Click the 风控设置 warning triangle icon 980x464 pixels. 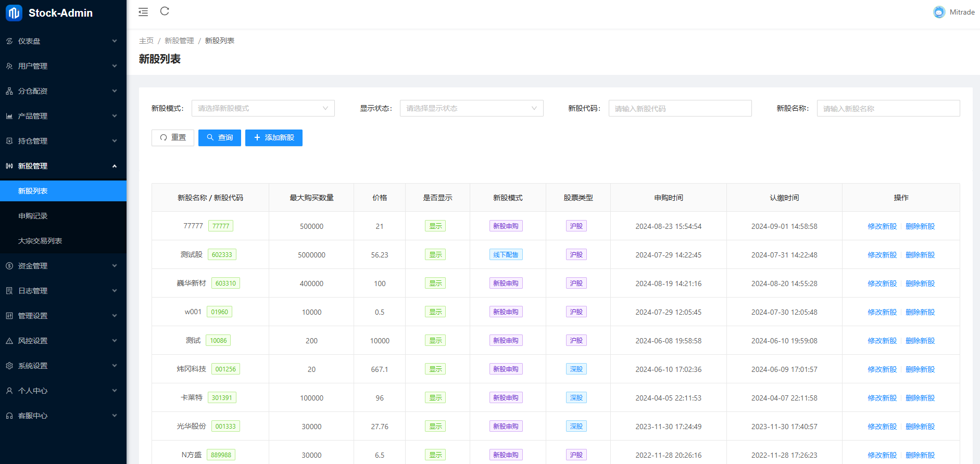(9, 341)
